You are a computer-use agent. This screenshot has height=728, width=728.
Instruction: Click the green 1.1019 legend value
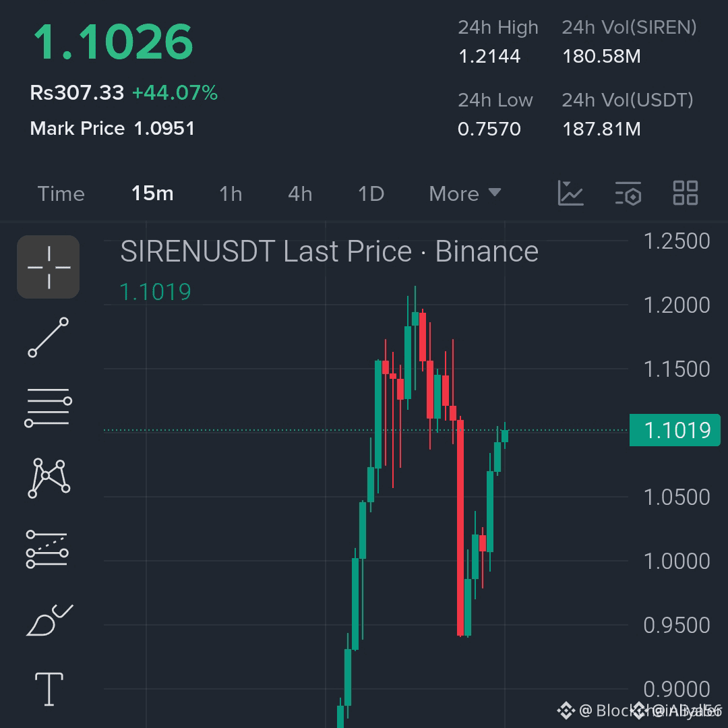156,292
